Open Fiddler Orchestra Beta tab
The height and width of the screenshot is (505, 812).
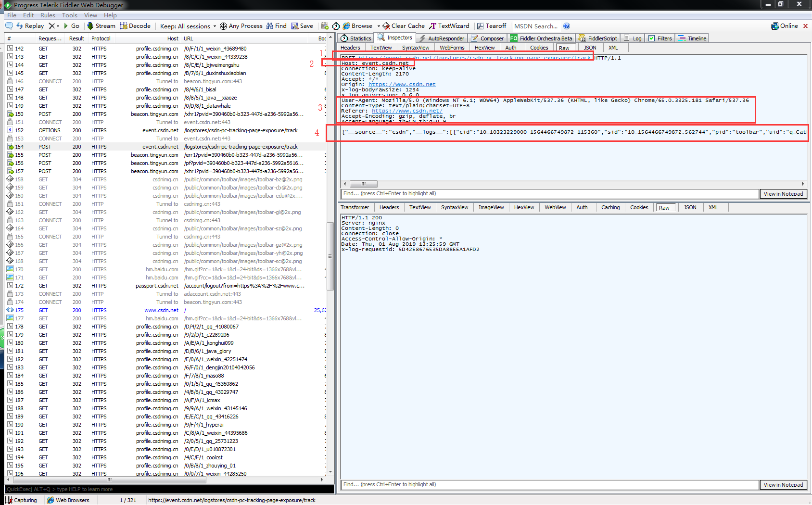click(x=541, y=38)
